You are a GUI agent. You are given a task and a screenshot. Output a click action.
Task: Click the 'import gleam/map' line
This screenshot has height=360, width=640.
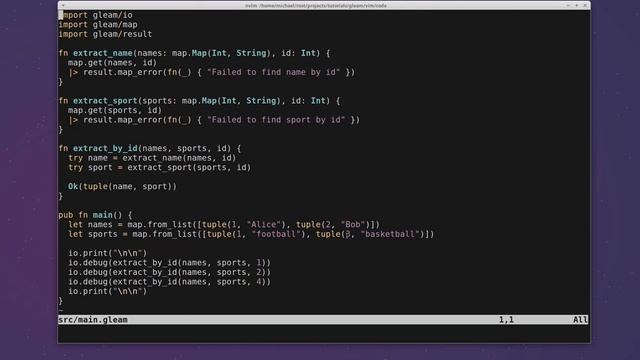(x=98, y=24)
